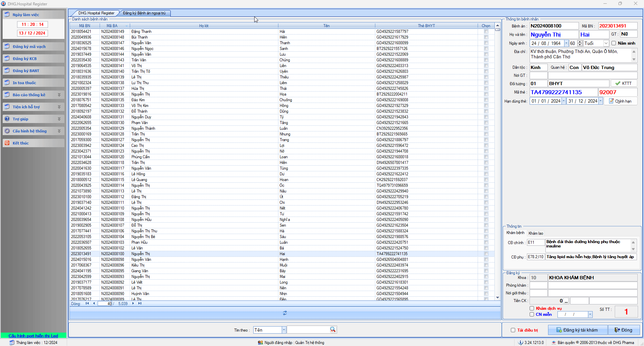This screenshot has height=346, width=644.
Task: Click the Đóng button
Action: [624, 330]
